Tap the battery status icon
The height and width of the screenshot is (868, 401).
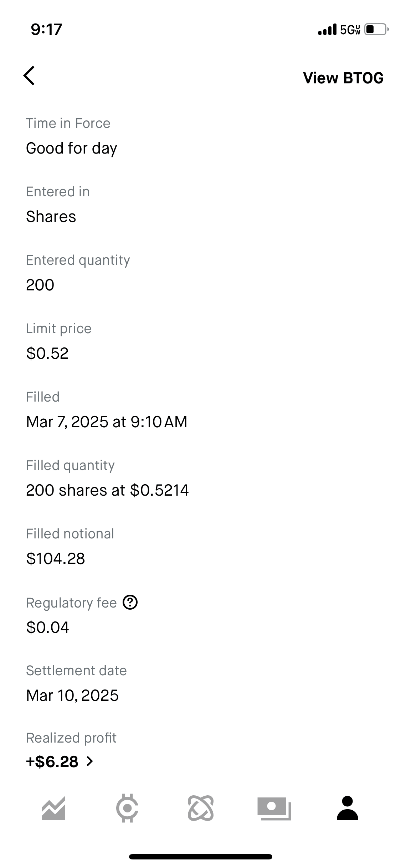[x=376, y=29]
